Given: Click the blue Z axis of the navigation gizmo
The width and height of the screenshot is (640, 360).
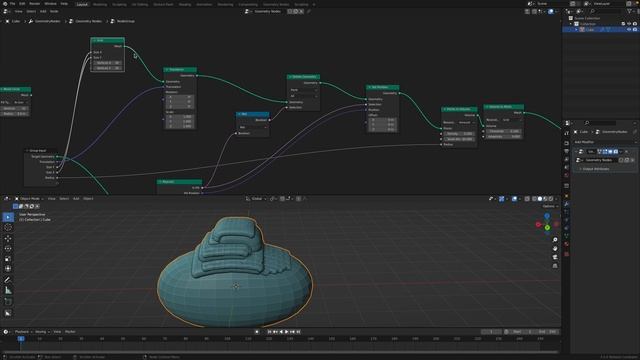Looking at the screenshot, I should click(x=547, y=216).
